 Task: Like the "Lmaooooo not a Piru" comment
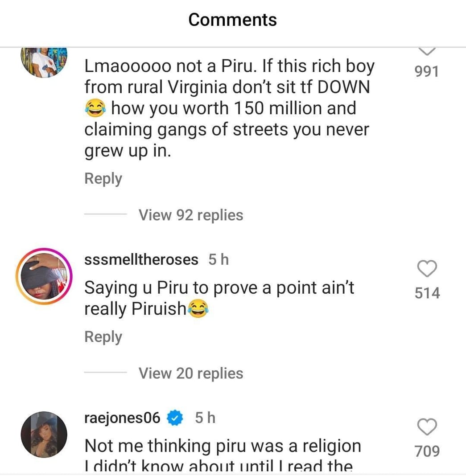click(x=427, y=51)
